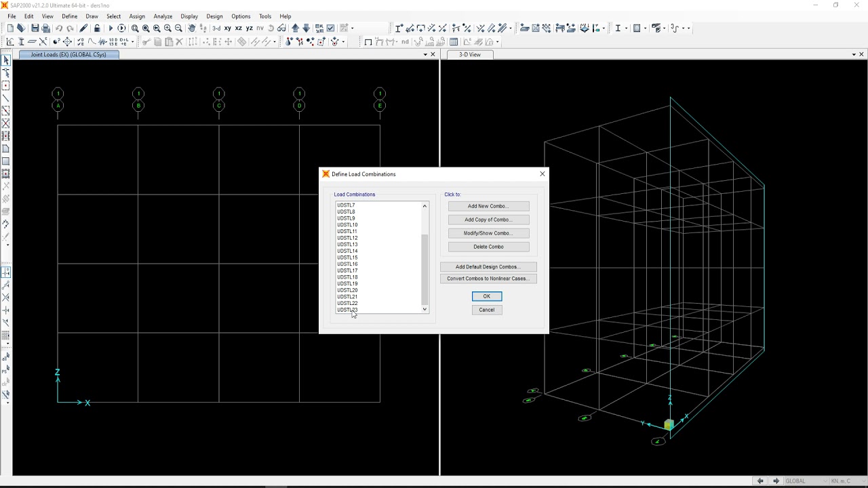Click the Zoom Out minus magnifier
Image resolution: width=868 pixels, height=488 pixels.
(x=178, y=28)
